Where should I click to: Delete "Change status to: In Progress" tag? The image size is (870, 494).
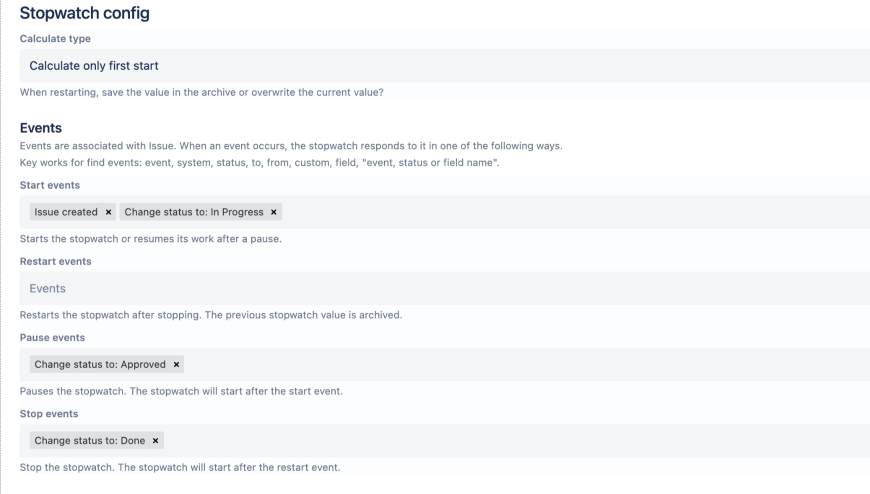coord(274,212)
